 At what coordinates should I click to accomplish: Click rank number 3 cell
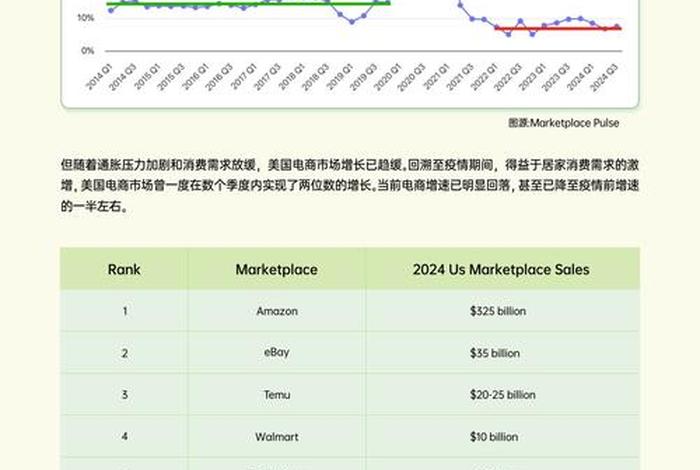pos(125,395)
